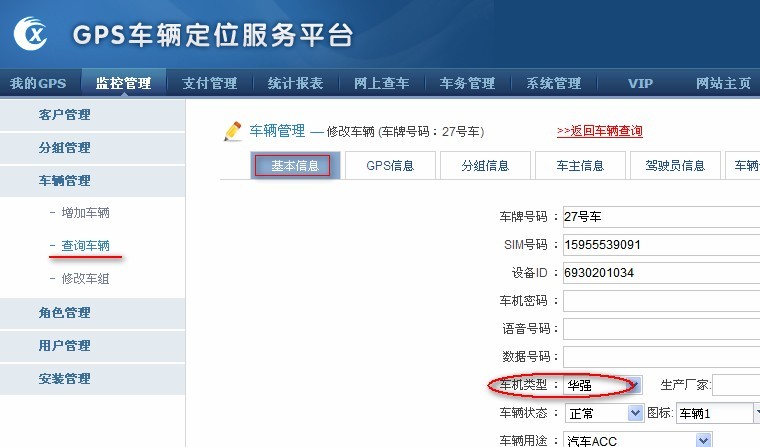The height and width of the screenshot is (447, 760).
Task: Select the 基本信息 tab
Action: tap(293, 166)
